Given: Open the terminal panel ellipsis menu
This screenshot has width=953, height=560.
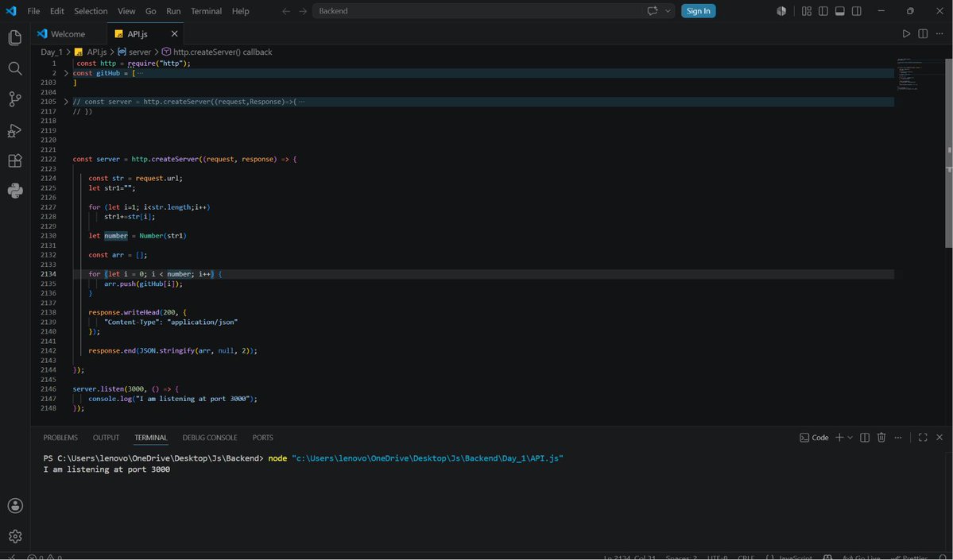Looking at the screenshot, I should (898, 438).
